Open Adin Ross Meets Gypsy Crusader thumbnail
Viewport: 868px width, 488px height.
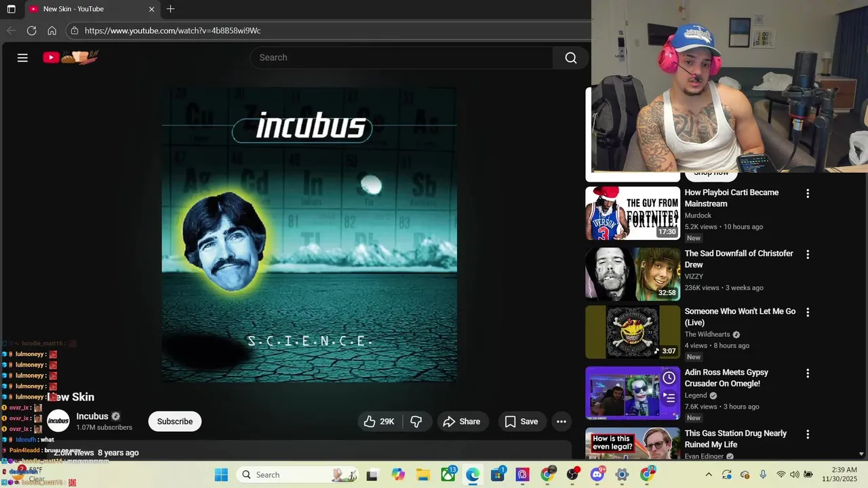click(x=633, y=393)
